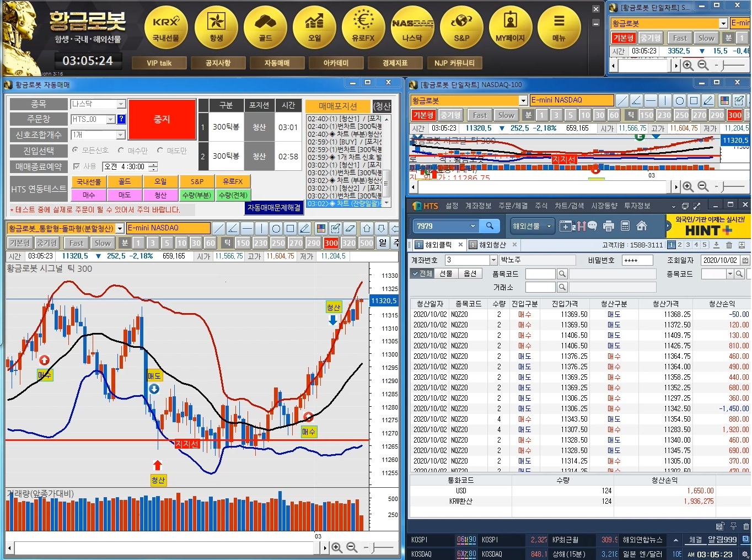Click the 비밀번호 password field
752x560 pixels.
coord(637,260)
